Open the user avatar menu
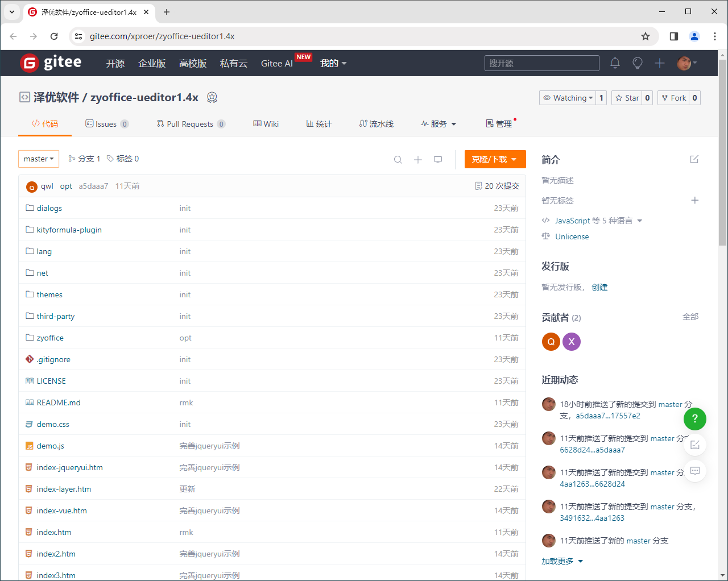The image size is (728, 581). (x=686, y=63)
